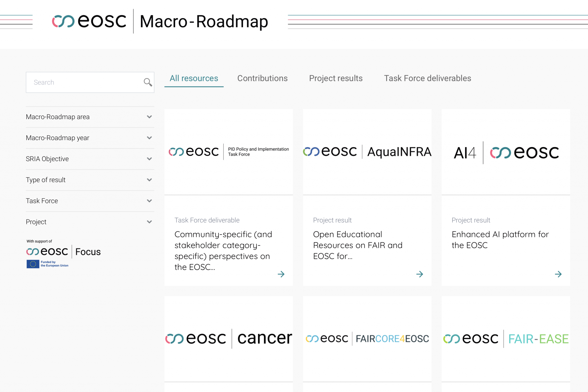Select the Task Force deliverables tab
This screenshot has height=392, width=588.
[428, 78]
